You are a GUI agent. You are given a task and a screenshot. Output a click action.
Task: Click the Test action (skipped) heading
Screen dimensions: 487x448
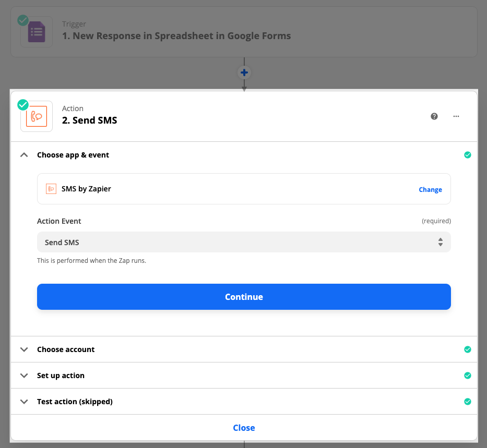(75, 402)
